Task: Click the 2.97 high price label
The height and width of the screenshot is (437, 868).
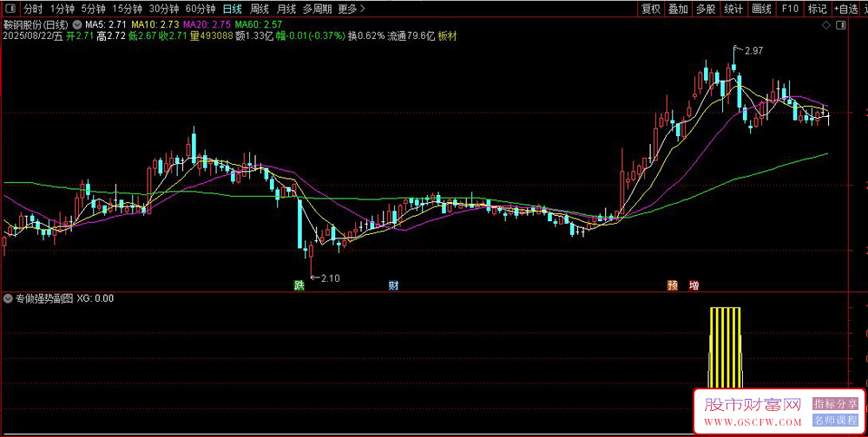Action: (754, 51)
